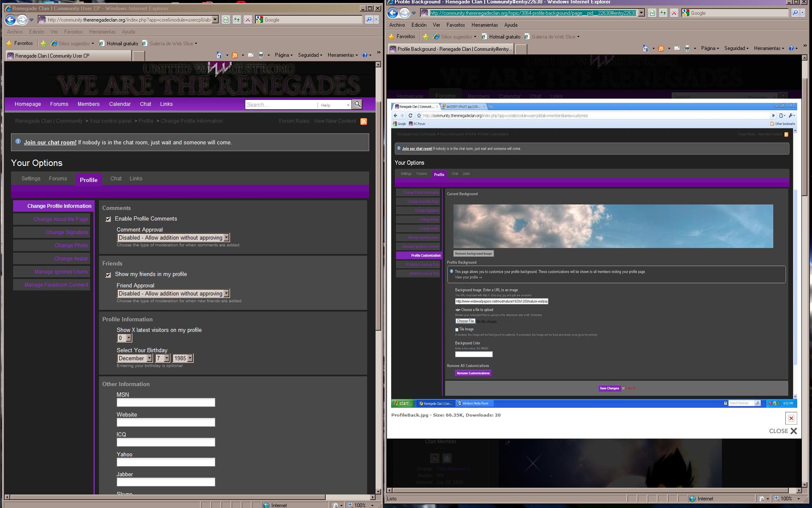This screenshot has height=508, width=812.
Task: Click the Print icon in Profile Background window
Action: (x=687, y=48)
